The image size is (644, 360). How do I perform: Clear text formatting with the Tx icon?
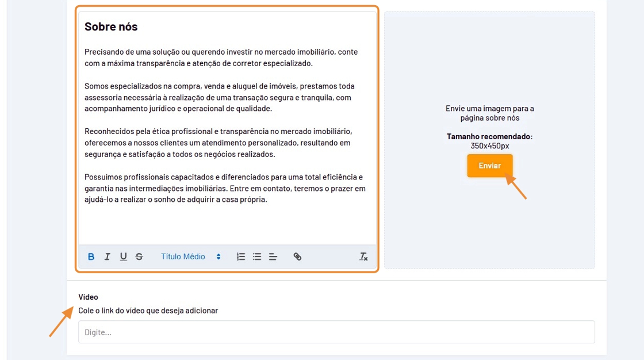363,256
